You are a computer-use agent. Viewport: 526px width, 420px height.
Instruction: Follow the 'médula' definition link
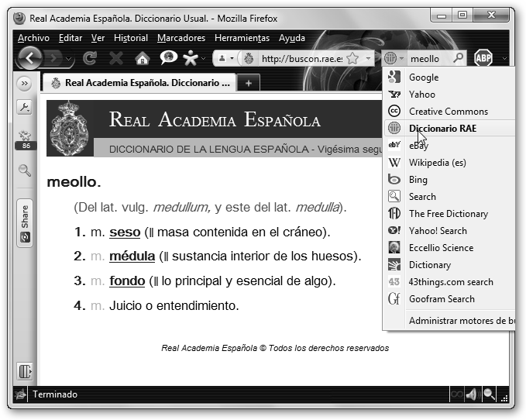click(132, 256)
